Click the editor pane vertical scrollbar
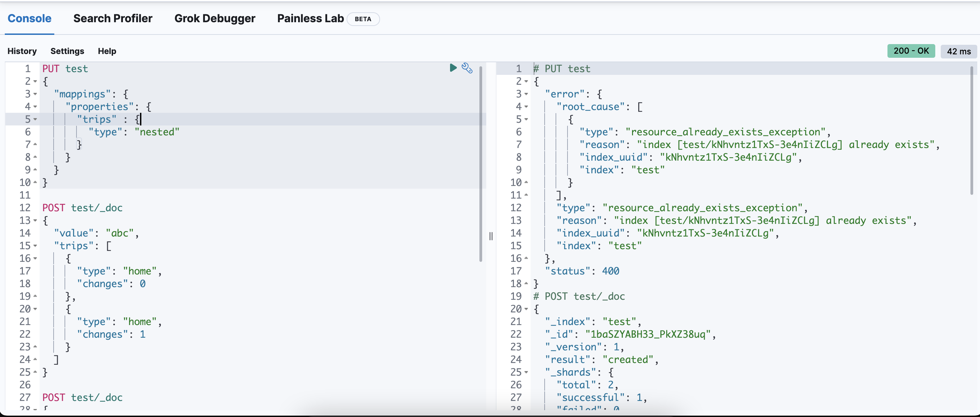The height and width of the screenshot is (417, 980). pyautogui.click(x=480, y=164)
